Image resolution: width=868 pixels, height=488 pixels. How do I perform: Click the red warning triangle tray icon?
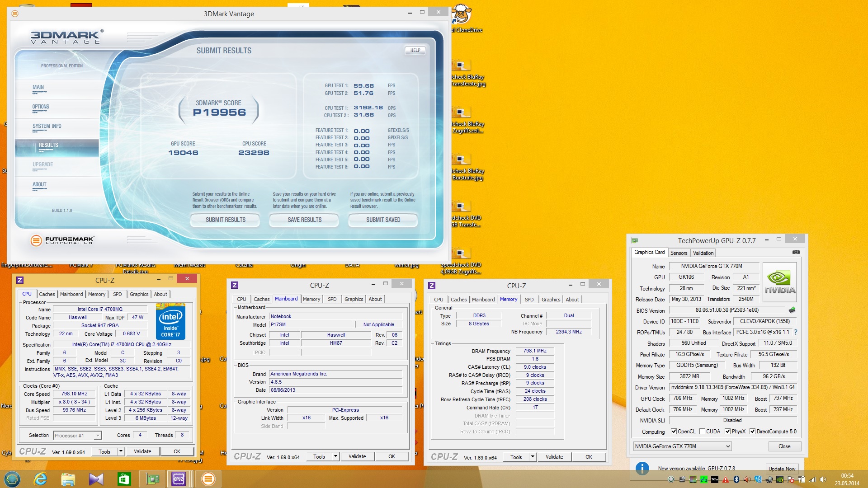pyautogui.click(x=726, y=479)
